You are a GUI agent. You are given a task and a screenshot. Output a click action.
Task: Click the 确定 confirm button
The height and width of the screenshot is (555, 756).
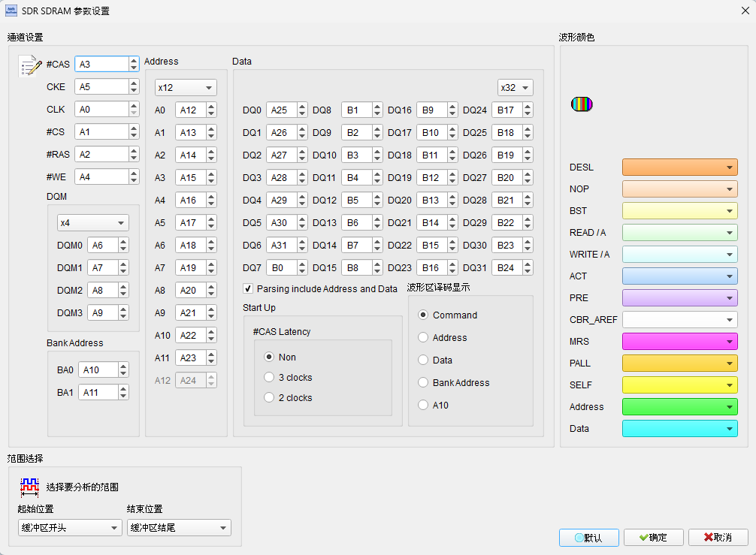(x=653, y=537)
